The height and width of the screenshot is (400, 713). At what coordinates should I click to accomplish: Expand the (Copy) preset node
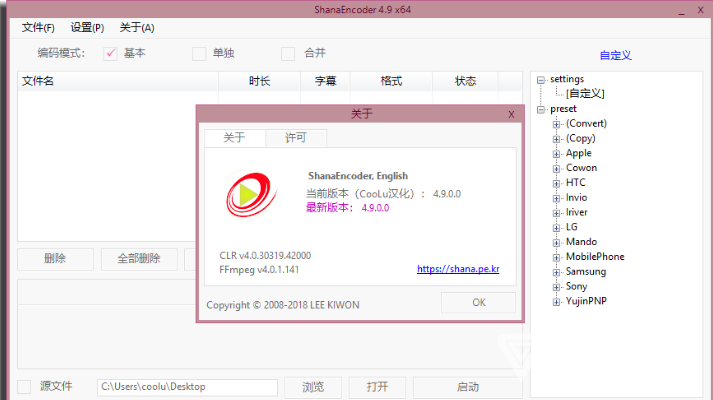point(556,139)
